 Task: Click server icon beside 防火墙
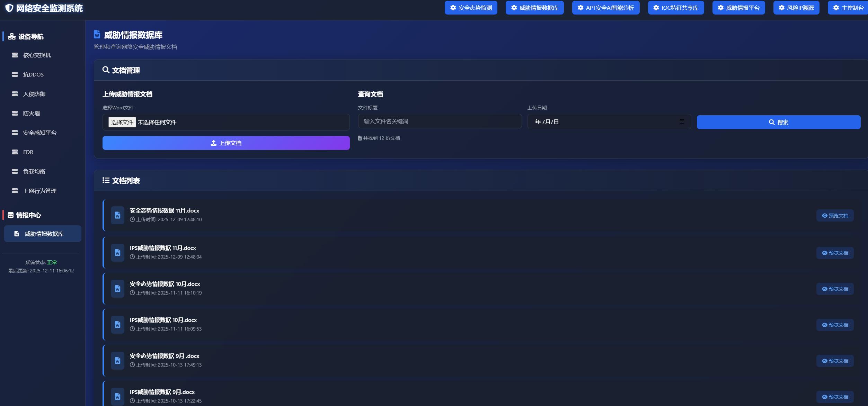coord(15,113)
